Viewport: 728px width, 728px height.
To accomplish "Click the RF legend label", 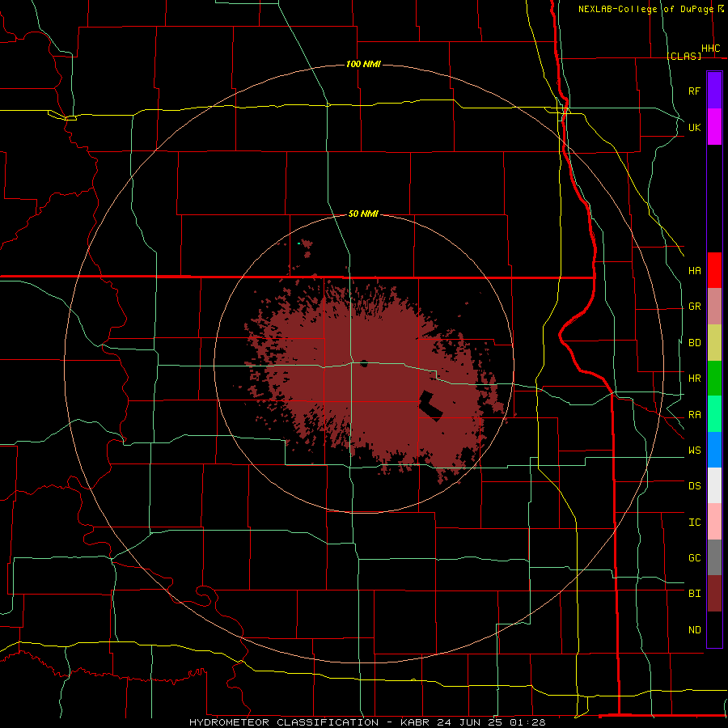I will [x=694, y=91].
